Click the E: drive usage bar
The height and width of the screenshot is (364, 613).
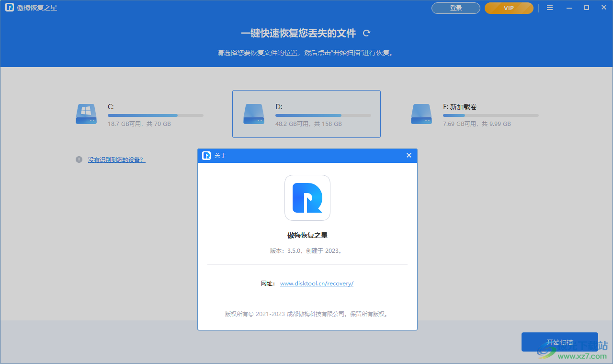491,115
